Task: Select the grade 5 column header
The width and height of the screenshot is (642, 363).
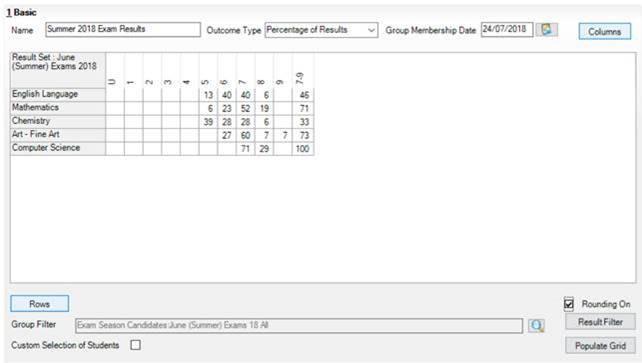Action: 208,70
